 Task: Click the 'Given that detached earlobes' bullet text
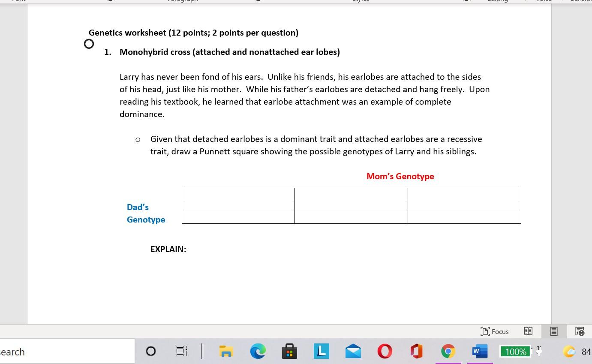pos(316,139)
